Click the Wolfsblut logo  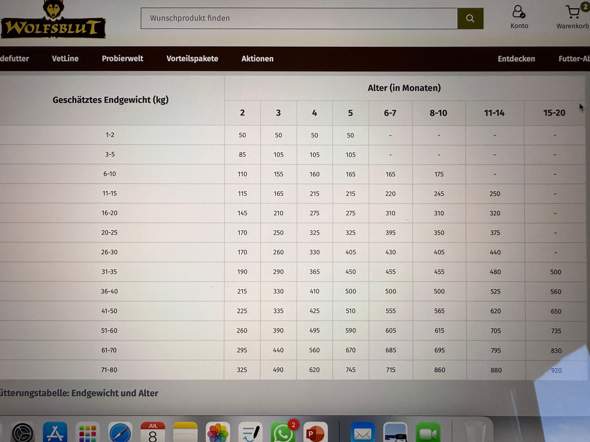click(x=53, y=20)
